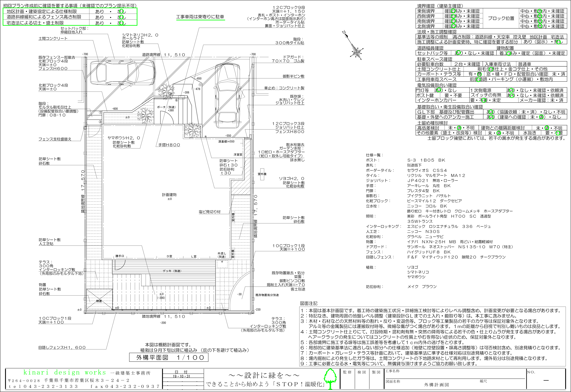Click the ソヨゴH2.0 planting note

point(291,179)
